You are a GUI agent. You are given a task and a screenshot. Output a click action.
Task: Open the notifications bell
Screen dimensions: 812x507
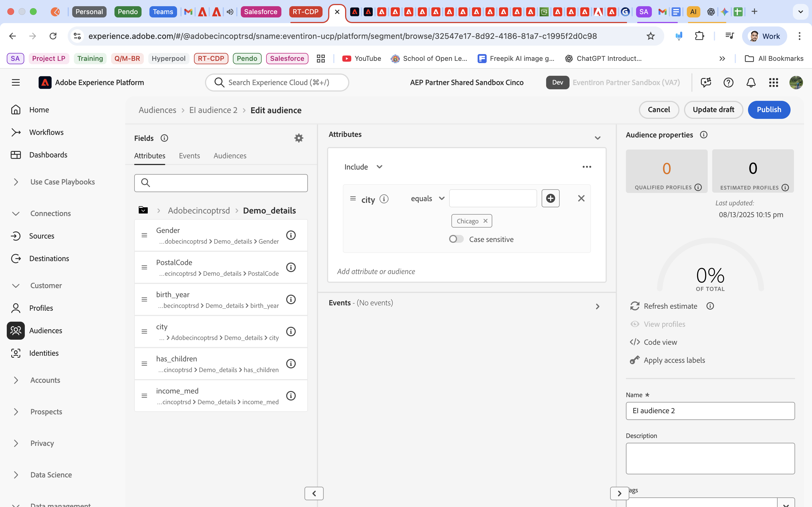[751, 83]
